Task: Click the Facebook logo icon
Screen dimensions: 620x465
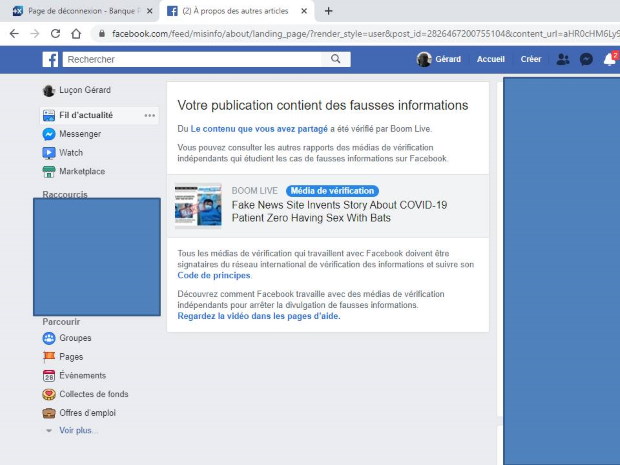Action: (x=50, y=59)
